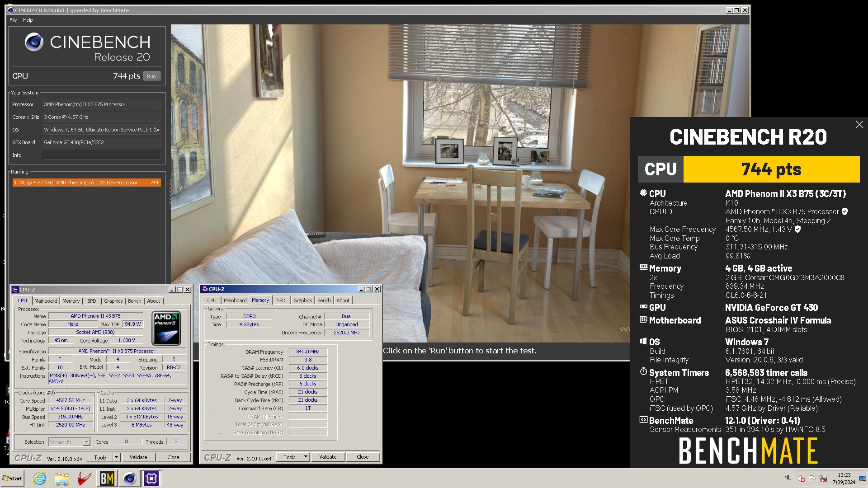Switch to Bench tab in left CPU-Z

coord(135,301)
